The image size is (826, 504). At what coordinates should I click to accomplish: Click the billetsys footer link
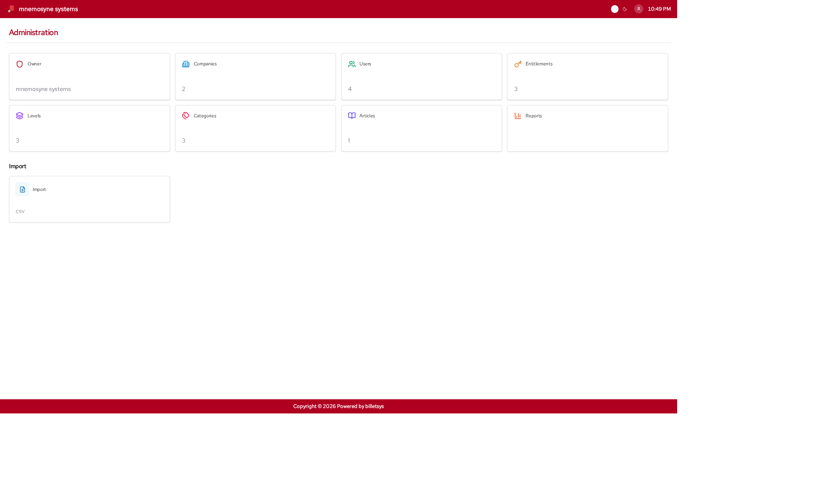pyautogui.click(x=374, y=406)
